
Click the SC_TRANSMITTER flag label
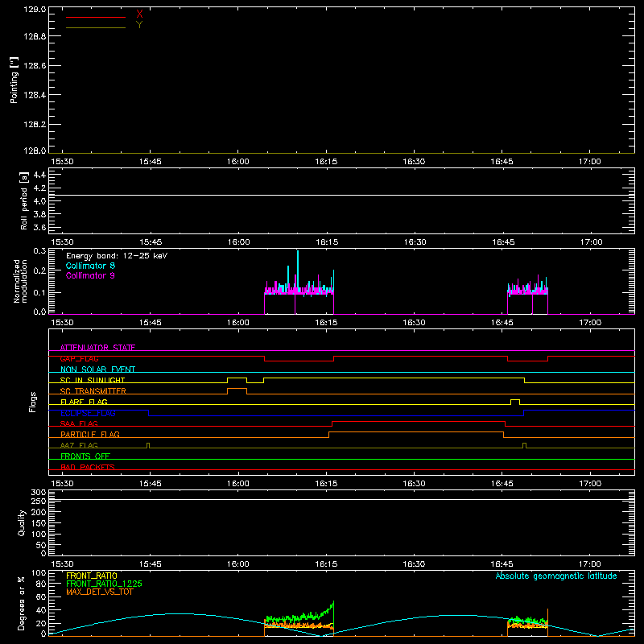click(x=93, y=391)
